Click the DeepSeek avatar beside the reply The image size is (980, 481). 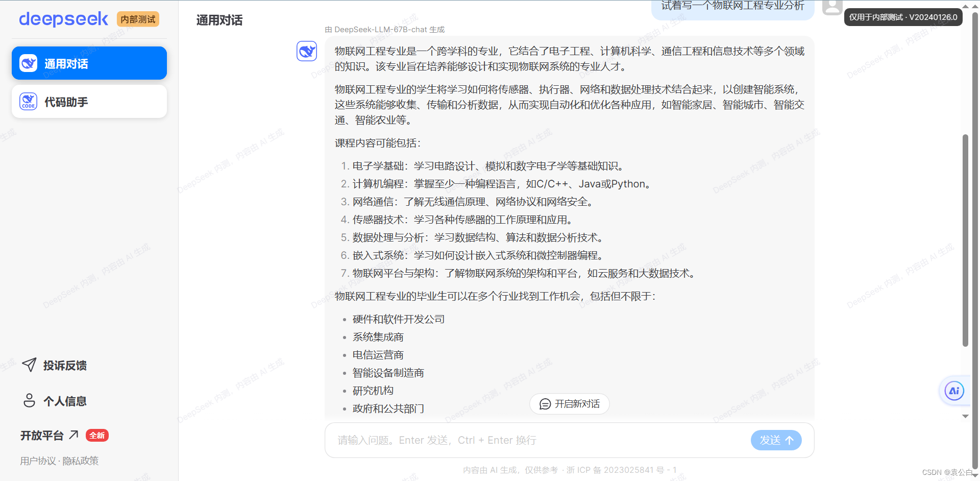click(307, 51)
